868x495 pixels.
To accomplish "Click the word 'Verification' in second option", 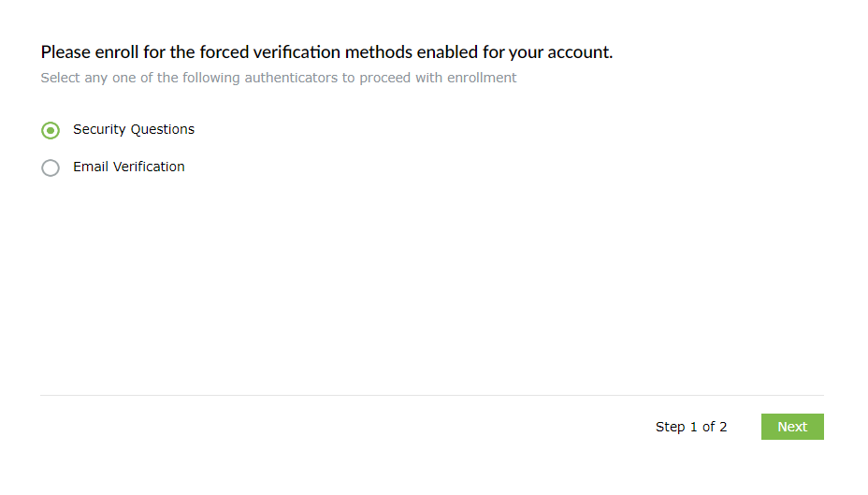I will click(x=149, y=167).
